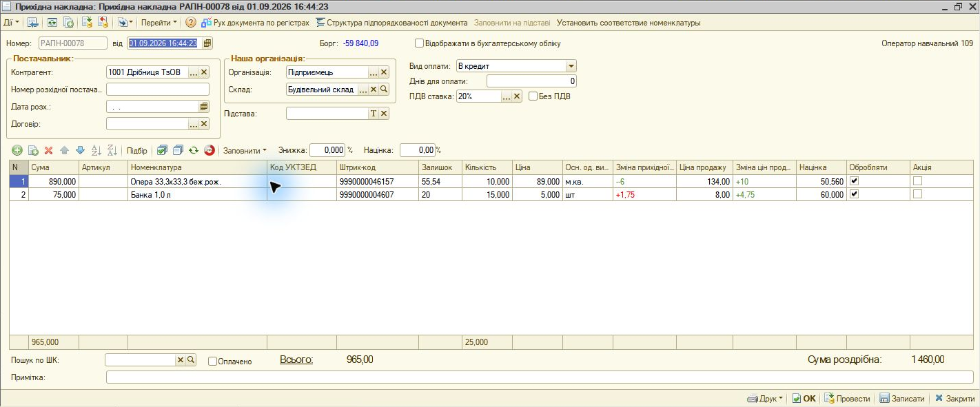This screenshot has width=980, height=407.
Task: Open the Дії menu
Action: tap(11, 23)
